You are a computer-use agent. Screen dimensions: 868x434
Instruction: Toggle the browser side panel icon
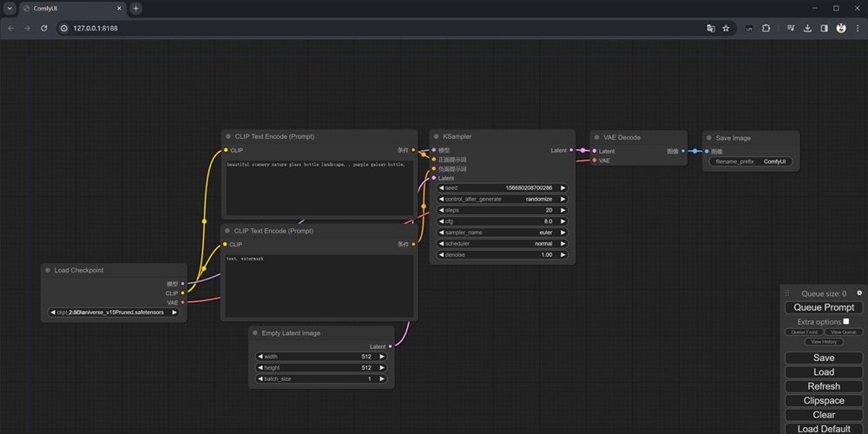point(825,29)
